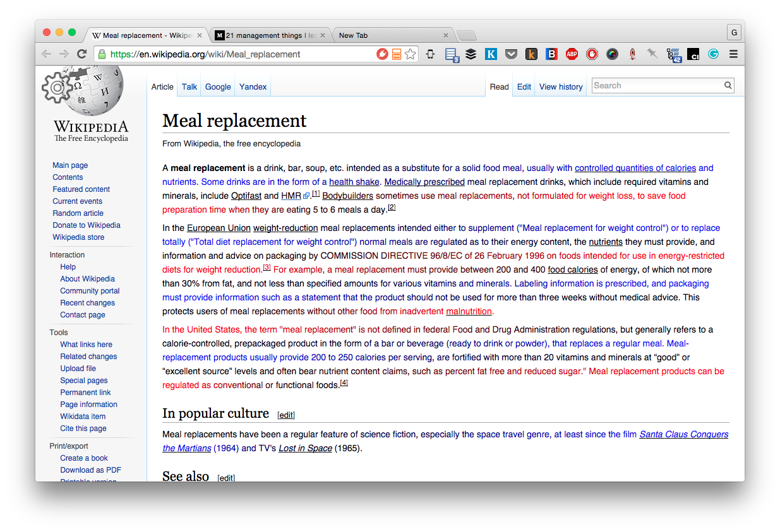The width and height of the screenshot is (780, 532).
Task: Open the Pocket extension icon
Action: point(512,54)
